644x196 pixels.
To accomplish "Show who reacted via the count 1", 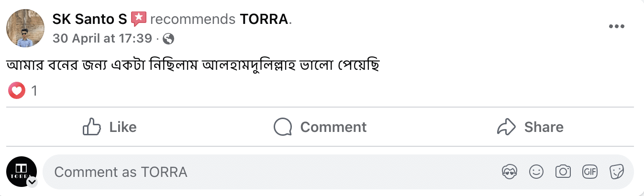I will [34, 90].
